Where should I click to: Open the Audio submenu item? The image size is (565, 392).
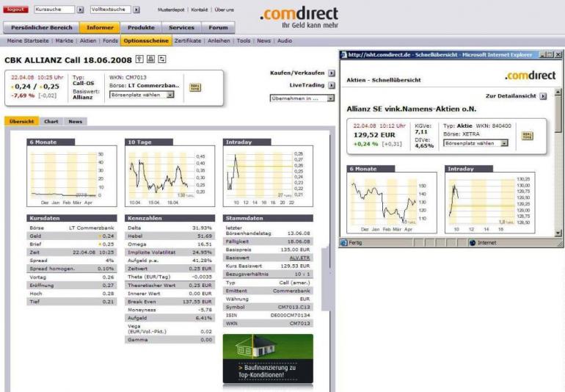(285, 41)
